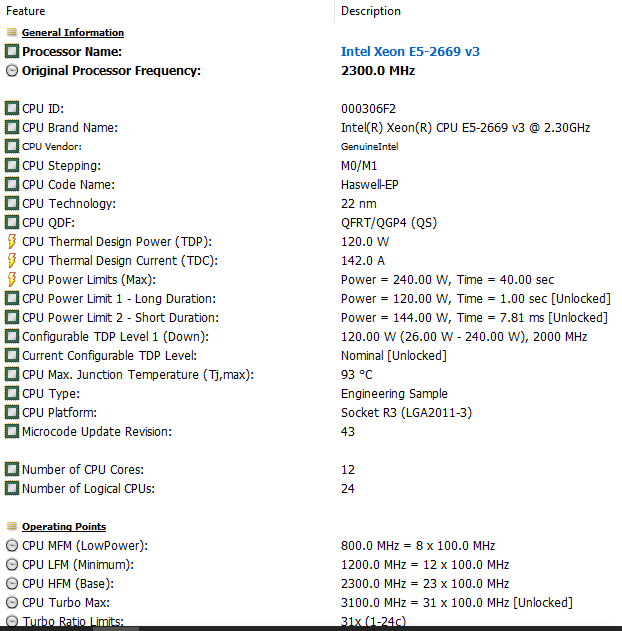Select the Processor Name row label

point(72,52)
